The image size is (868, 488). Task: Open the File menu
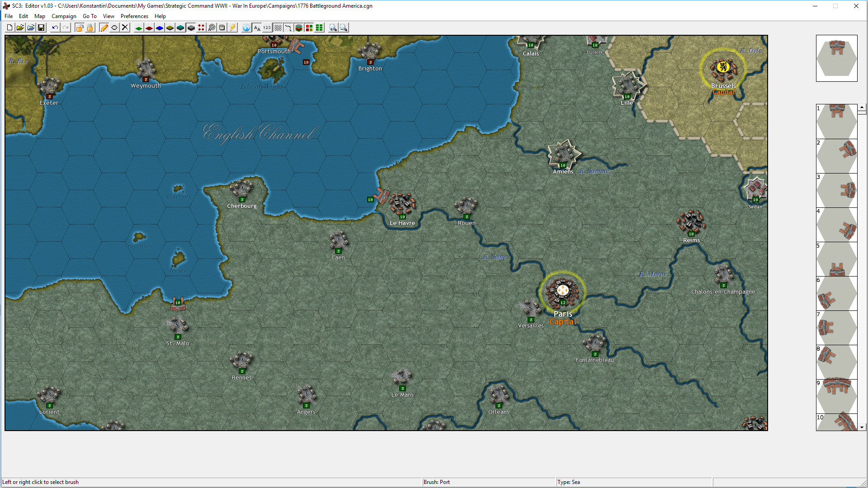point(9,16)
